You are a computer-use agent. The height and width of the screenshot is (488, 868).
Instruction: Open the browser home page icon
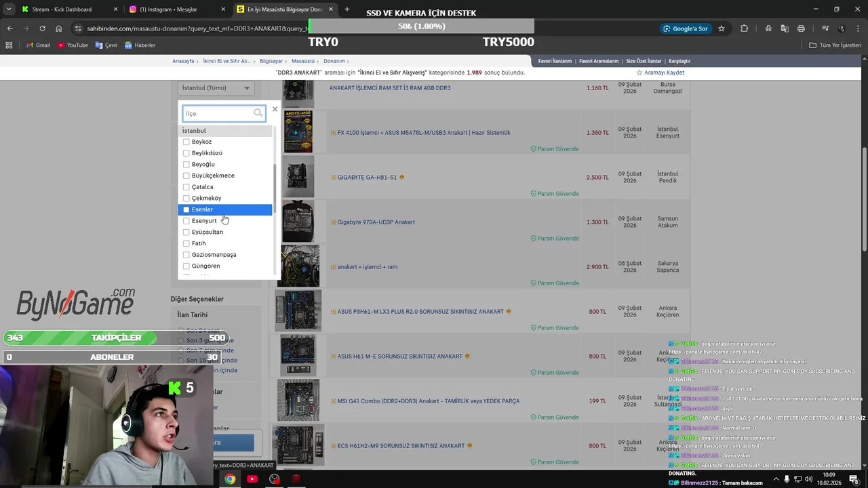coord(59,28)
